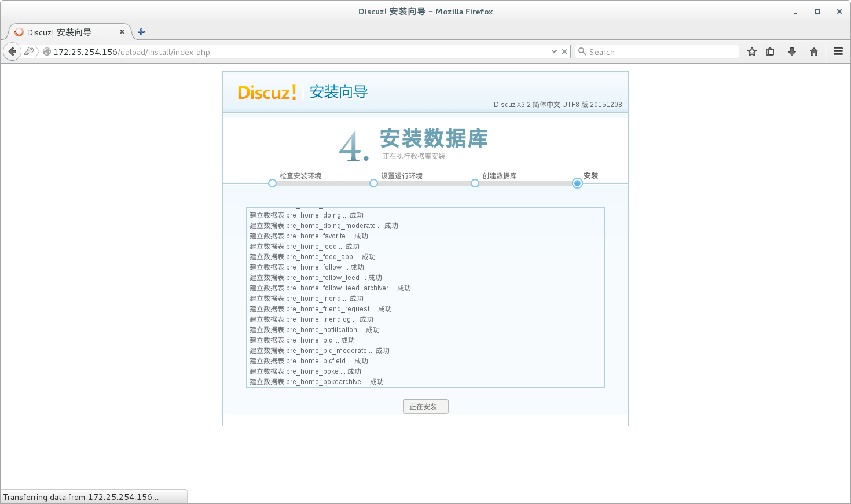Viewport: 851px width, 504px height.
Task: Click log line pre_home_doing_moderate
Action: [324, 226]
